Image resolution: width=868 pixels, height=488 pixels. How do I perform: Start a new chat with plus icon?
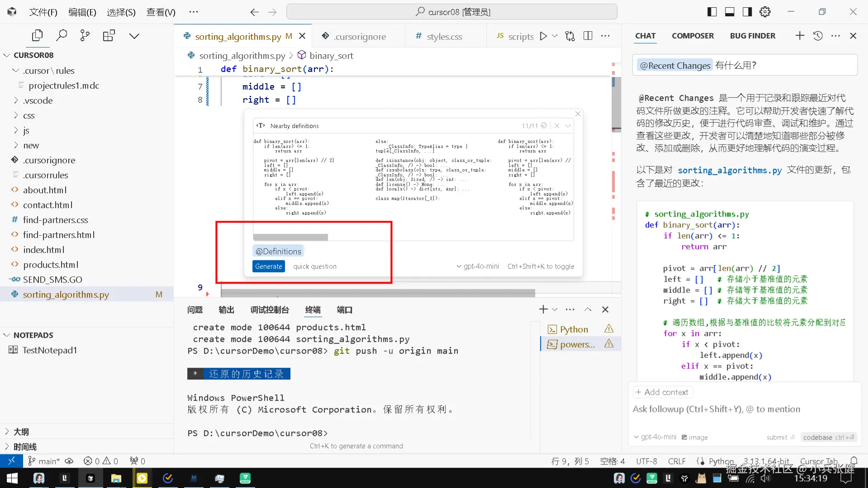tap(800, 36)
